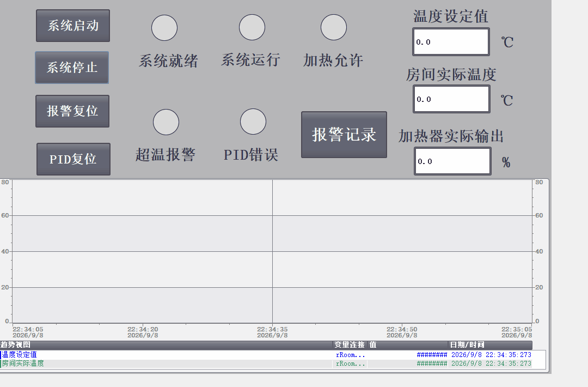Image resolution: width=588 pixels, height=387 pixels.
Task: Click the PID错误 indicator lamp
Action: click(x=253, y=122)
